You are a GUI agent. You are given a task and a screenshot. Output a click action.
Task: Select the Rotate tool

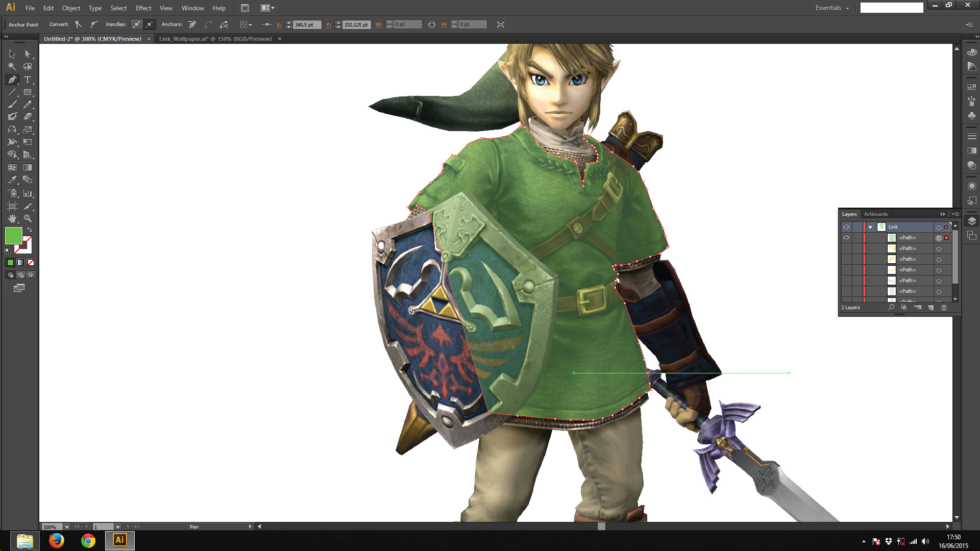[12, 130]
